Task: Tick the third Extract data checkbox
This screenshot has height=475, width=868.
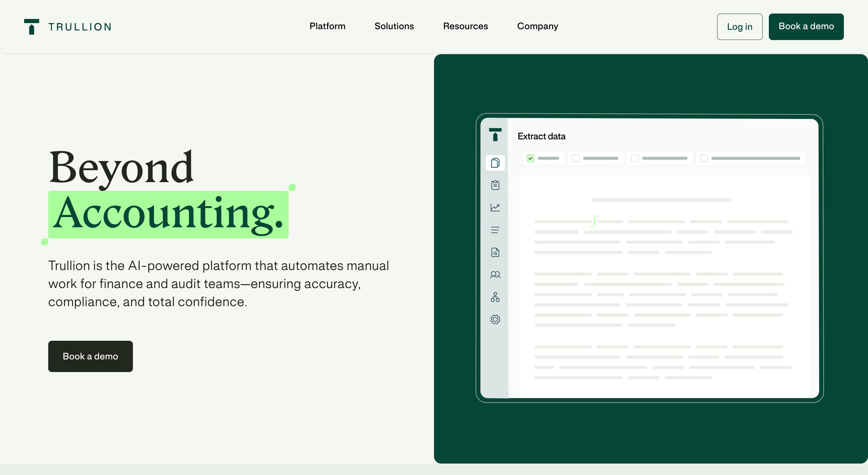Action: tap(634, 158)
